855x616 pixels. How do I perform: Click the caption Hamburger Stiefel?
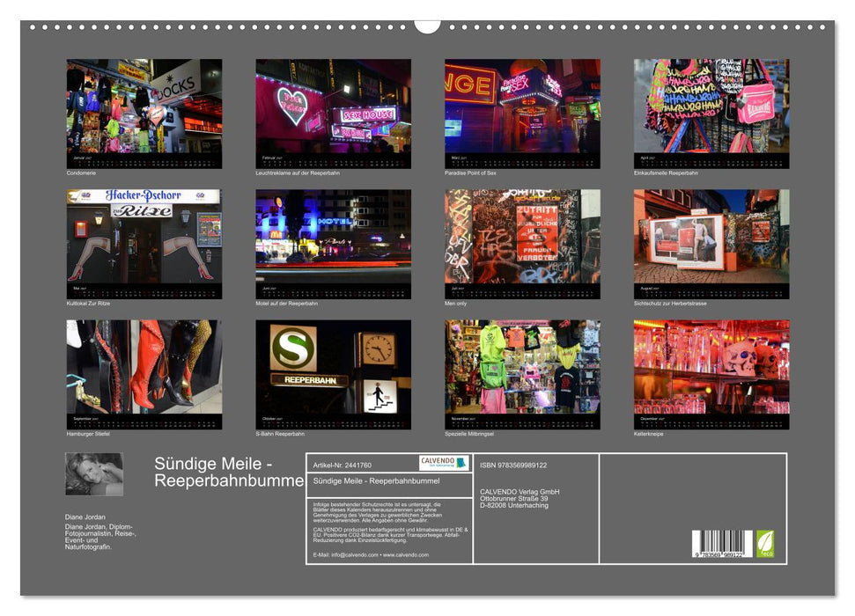pyautogui.click(x=88, y=434)
